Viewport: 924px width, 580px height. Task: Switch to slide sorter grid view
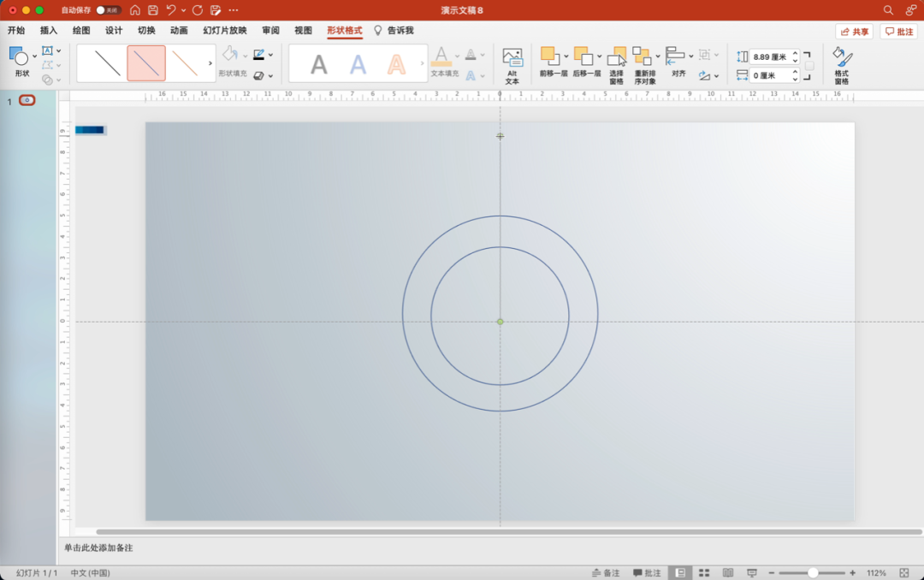(703, 573)
